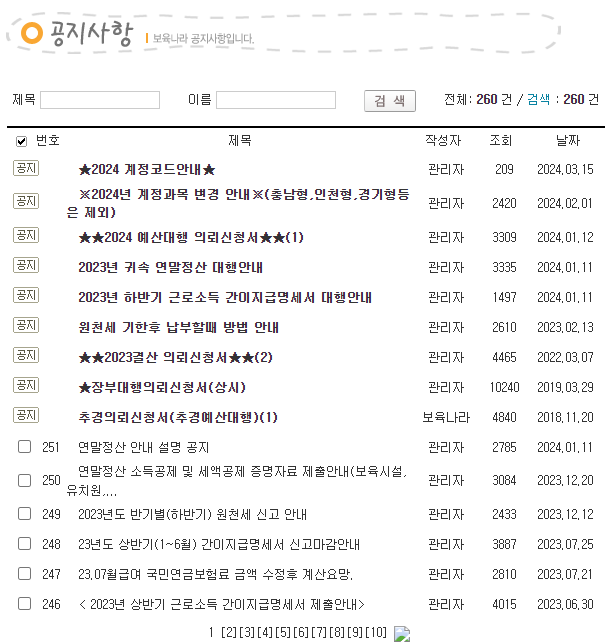This screenshot has height=643, width=613.
Task: Go to page [5]
Action: (x=283, y=632)
